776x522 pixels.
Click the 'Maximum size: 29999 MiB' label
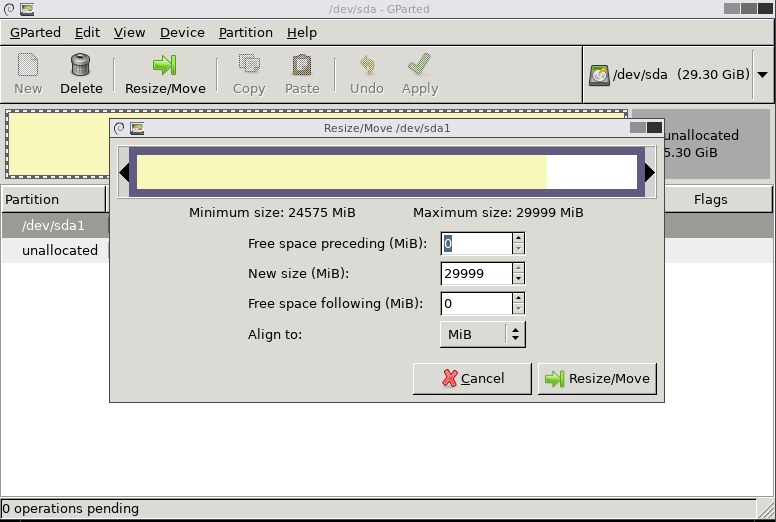coord(498,213)
